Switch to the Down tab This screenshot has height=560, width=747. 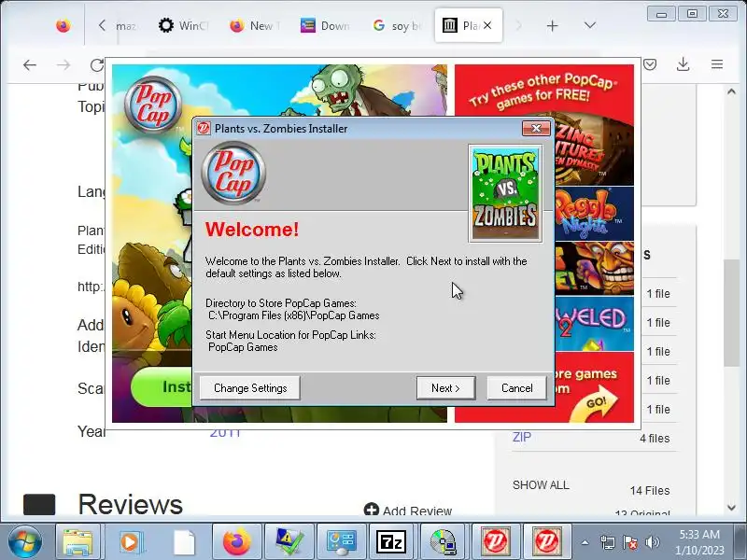pyautogui.click(x=326, y=25)
